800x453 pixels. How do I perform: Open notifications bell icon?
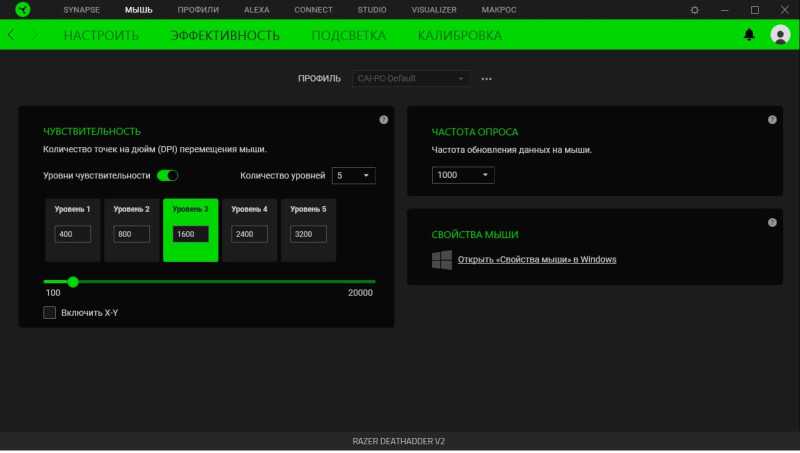pyautogui.click(x=749, y=34)
